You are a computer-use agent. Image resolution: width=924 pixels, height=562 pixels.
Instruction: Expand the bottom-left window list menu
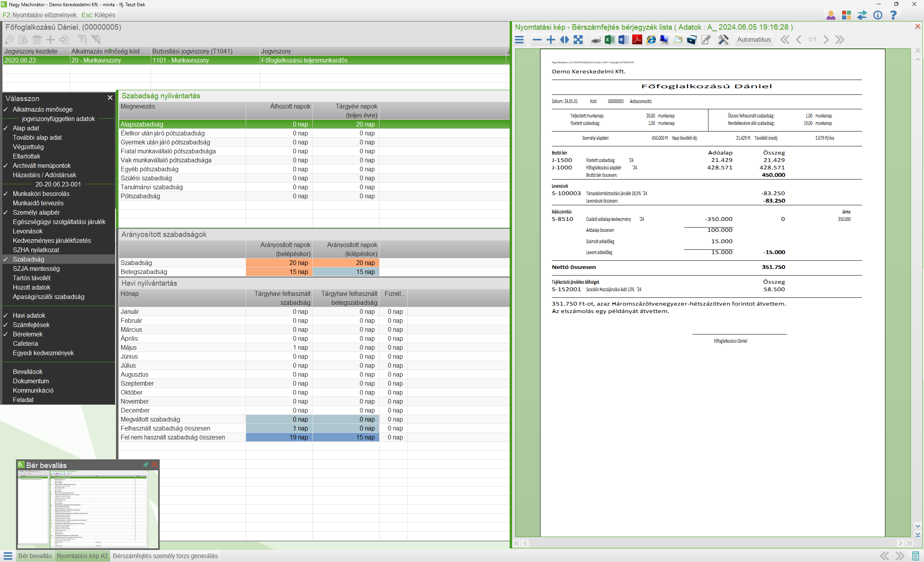click(8, 556)
